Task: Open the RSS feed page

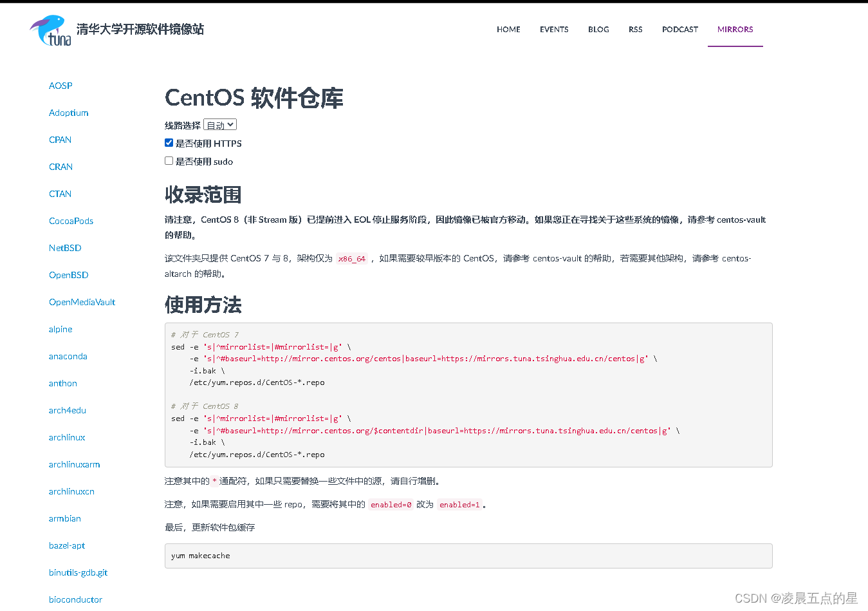Action: pyautogui.click(x=635, y=29)
